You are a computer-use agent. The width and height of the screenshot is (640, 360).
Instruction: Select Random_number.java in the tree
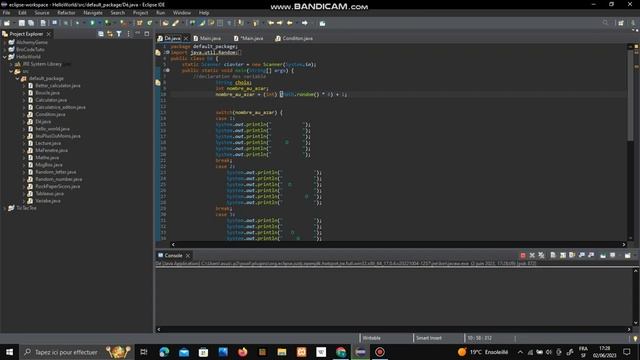58,179
